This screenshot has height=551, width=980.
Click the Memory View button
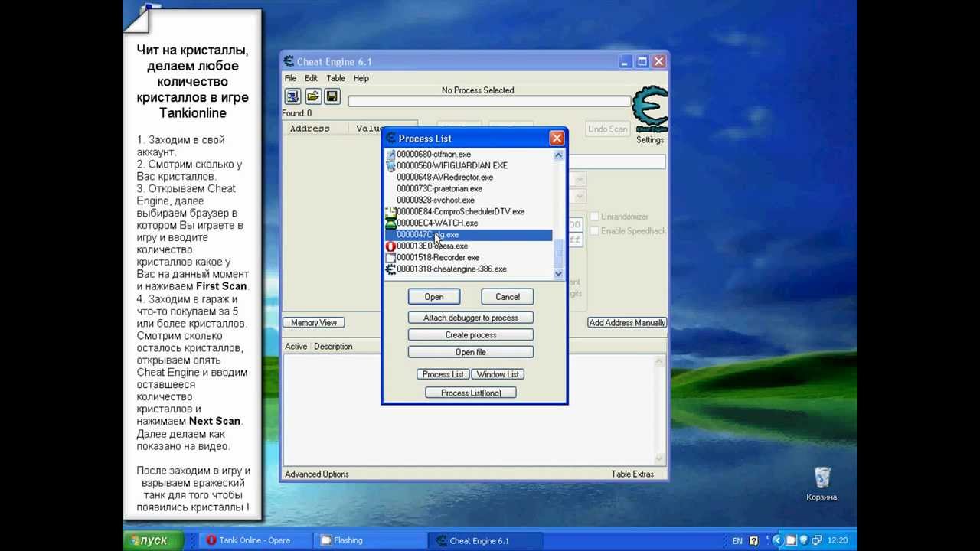click(x=314, y=323)
